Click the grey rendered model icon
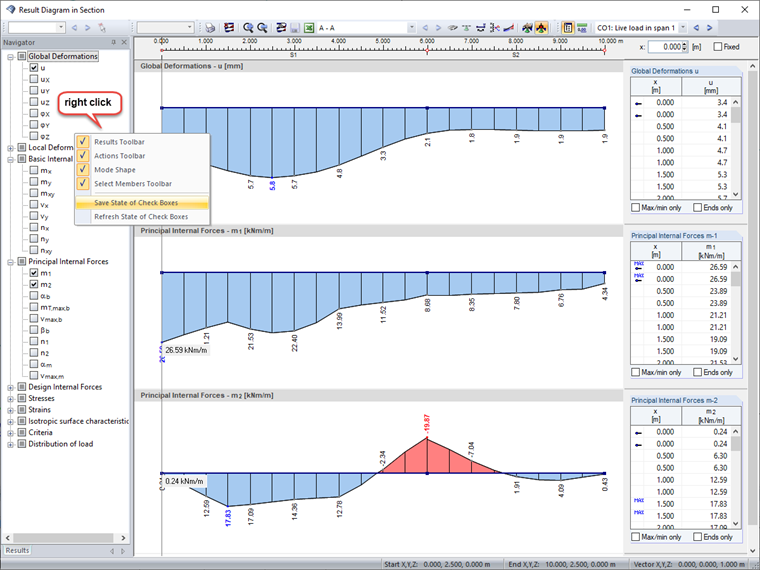 tap(527, 28)
